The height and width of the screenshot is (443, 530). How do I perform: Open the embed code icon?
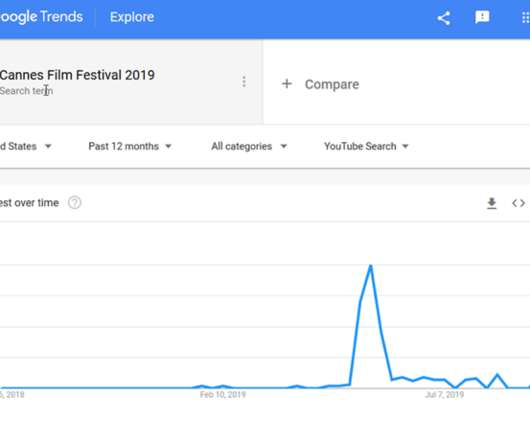pos(519,203)
